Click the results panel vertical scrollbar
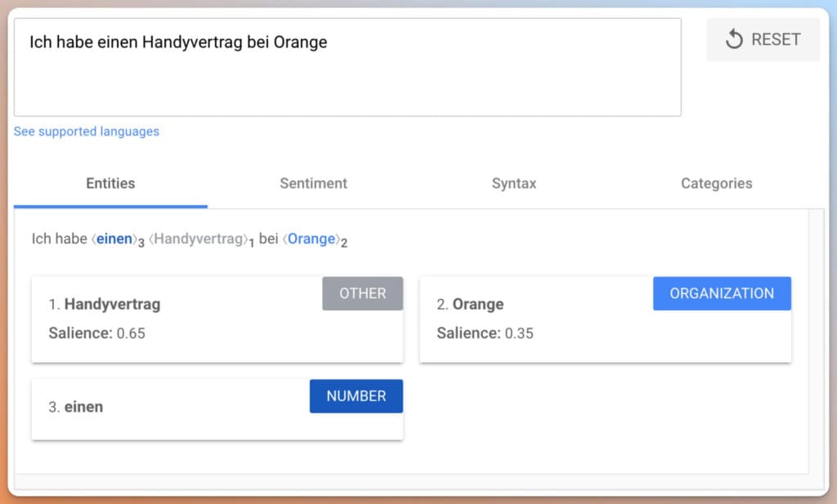The width and height of the screenshot is (837, 504). [x=816, y=341]
